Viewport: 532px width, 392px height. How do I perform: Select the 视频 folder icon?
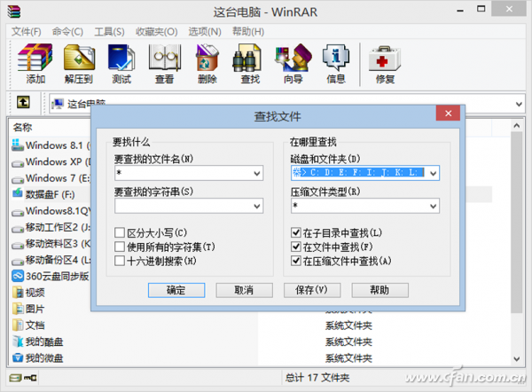(x=18, y=292)
